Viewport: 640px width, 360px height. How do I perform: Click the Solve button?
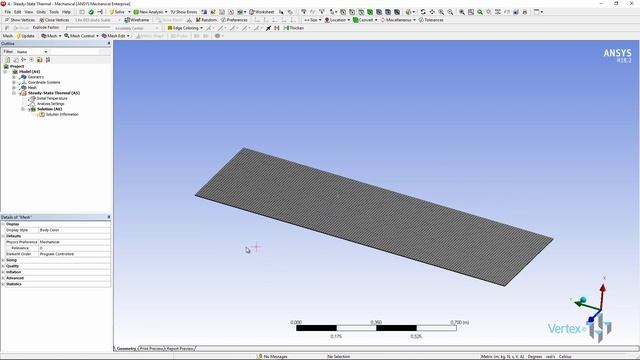(117, 12)
